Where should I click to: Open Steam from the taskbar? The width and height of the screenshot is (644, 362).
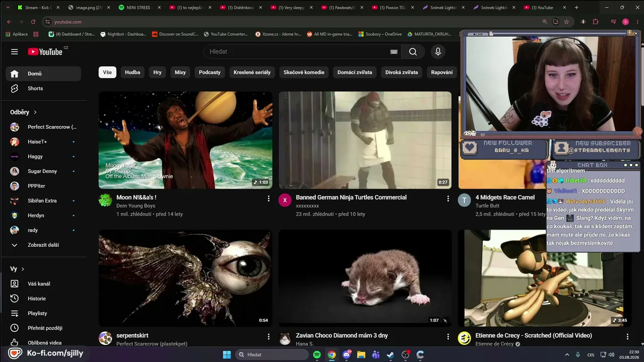(x=390, y=354)
